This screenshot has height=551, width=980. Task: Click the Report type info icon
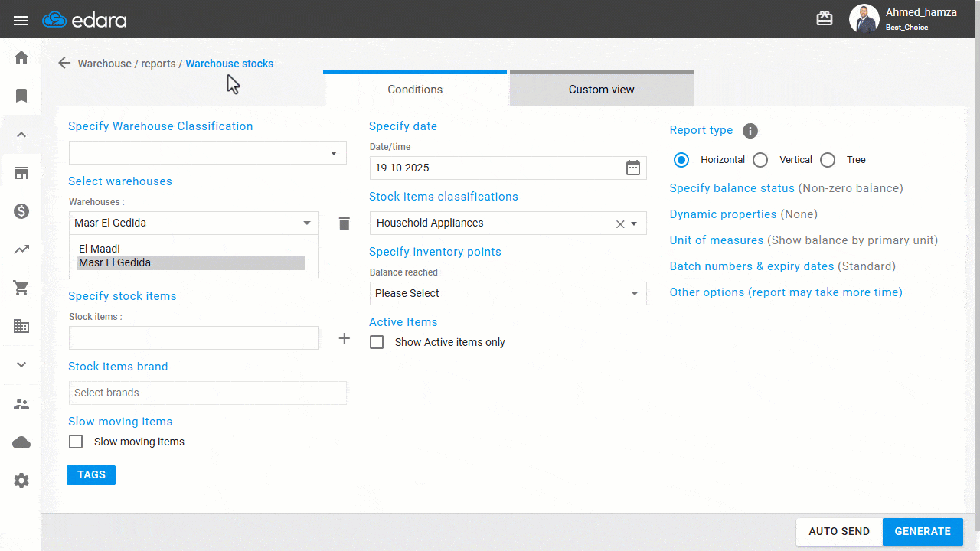[x=750, y=131]
